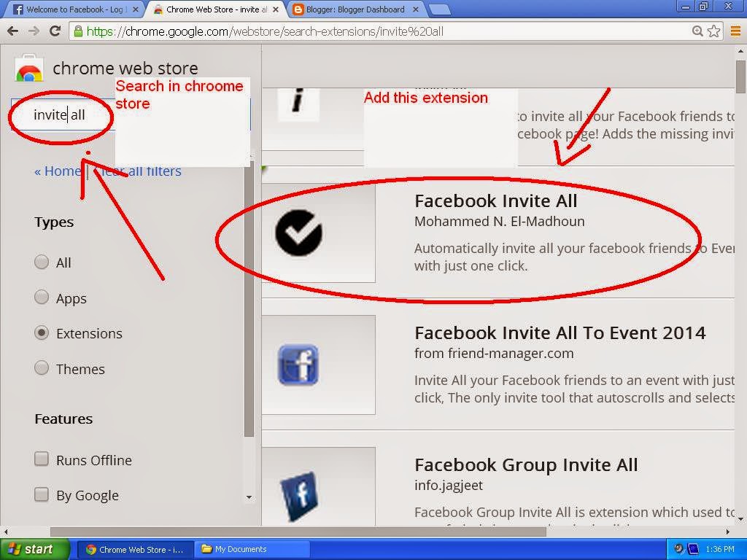The width and height of the screenshot is (747, 560).
Task: Open Facebook Invite All To Event 2014 title
Action: 560,332
